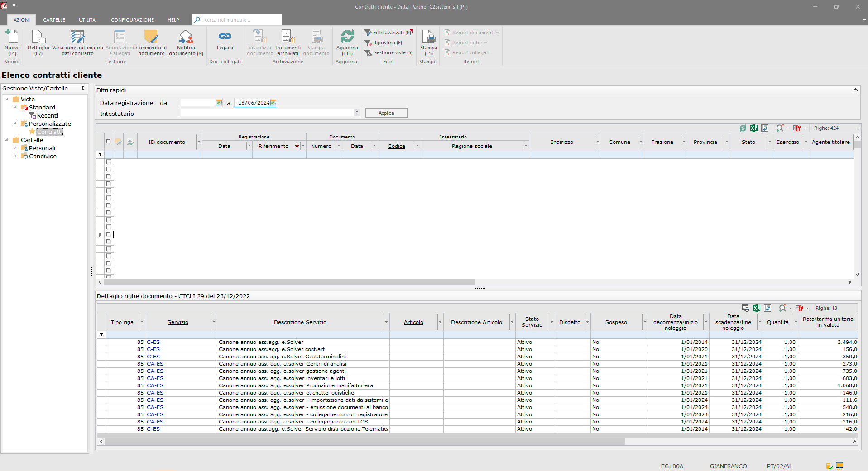Open Dettaglio (F7) from the ribbon
Image resolution: width=868 pixels, height=471 pixels.
38,37
